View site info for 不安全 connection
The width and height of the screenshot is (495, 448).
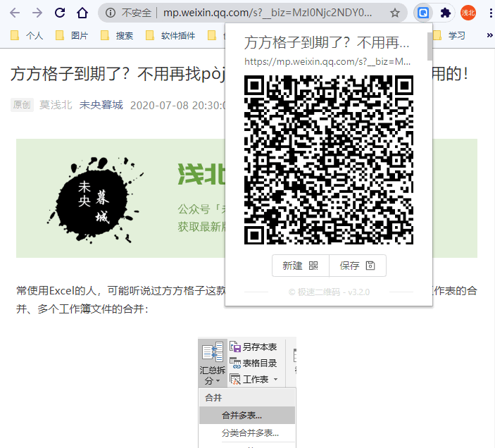click(x=110, y=13)
